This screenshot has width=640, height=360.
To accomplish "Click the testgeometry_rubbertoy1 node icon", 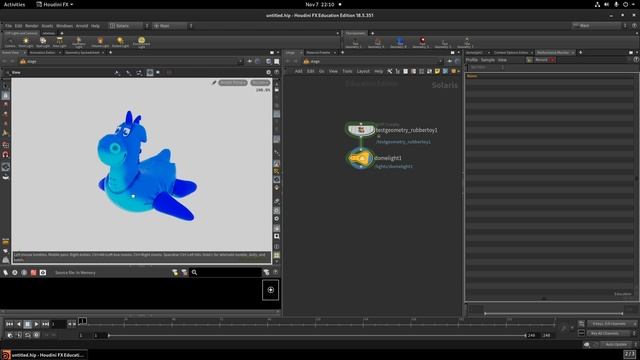I will [361, 130].
